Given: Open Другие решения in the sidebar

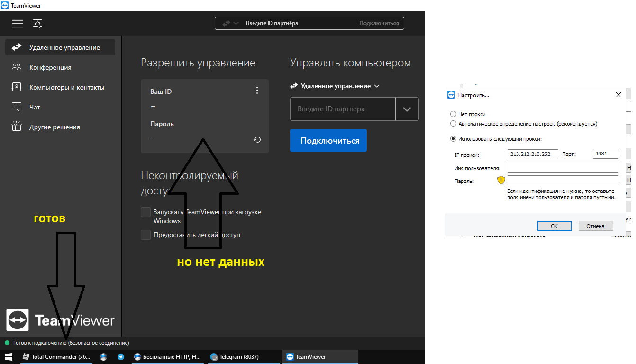Looking at the screenshot, I should point(60,127).
